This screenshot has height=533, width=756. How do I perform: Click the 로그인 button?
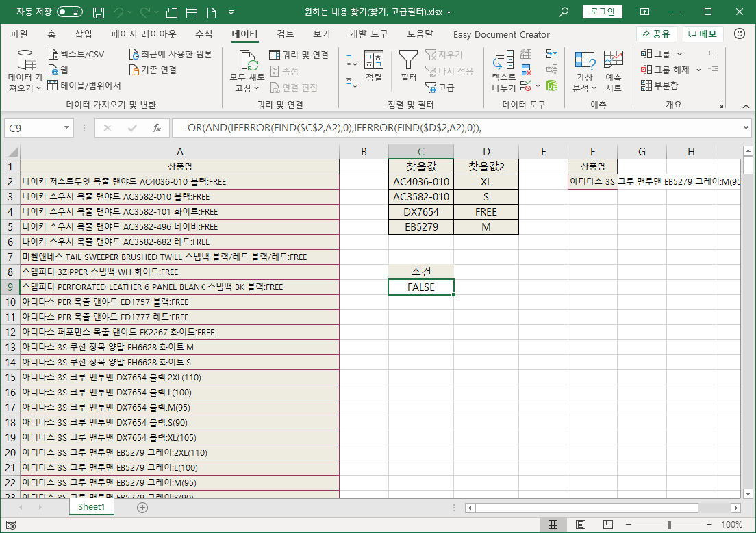(x=602, y=12)
